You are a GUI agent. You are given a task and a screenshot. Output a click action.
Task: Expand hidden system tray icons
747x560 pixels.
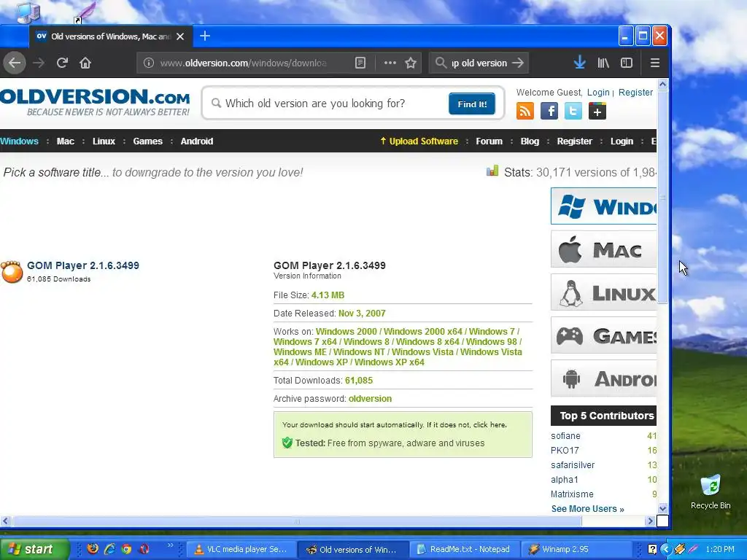[x=665, y=549]
